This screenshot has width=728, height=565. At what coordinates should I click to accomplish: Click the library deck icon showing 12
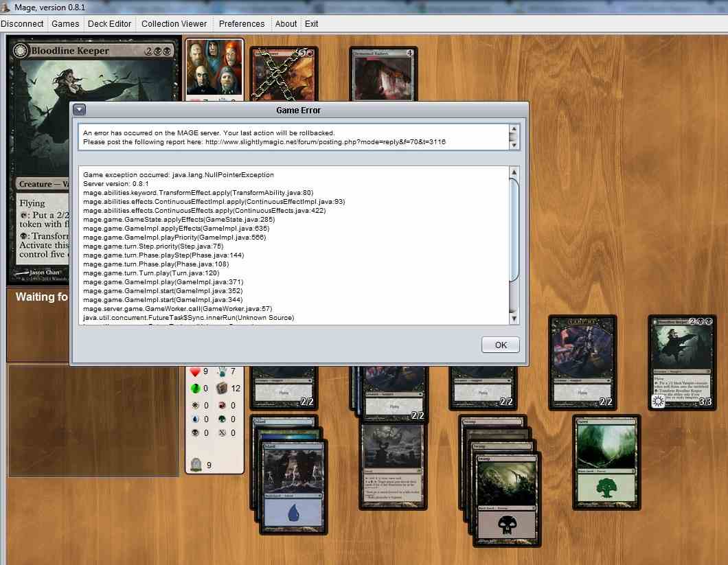[222, 388]
